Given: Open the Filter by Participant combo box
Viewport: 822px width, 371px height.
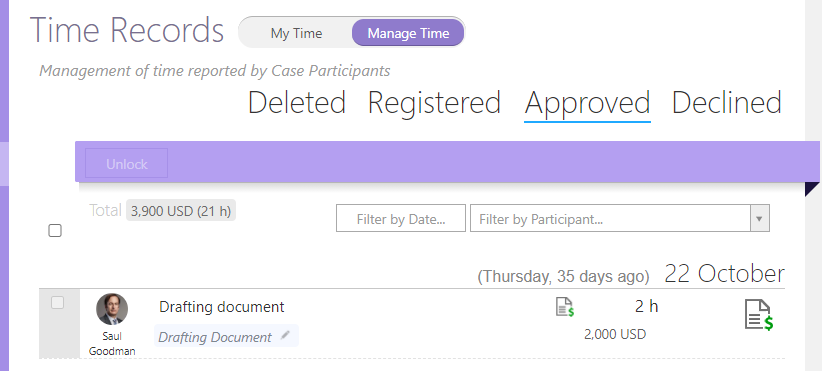Looking at the screenshot, I should pos(620,218).
